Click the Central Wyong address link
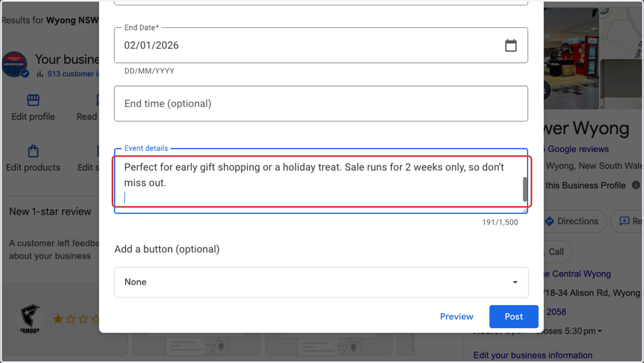Viewport: 644px width, 363px height. (577, 274)
